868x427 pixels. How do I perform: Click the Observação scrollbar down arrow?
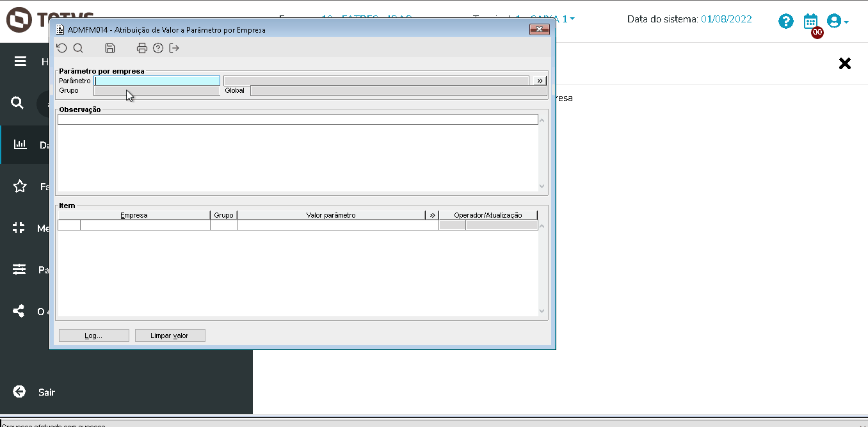tap(543, 186)
